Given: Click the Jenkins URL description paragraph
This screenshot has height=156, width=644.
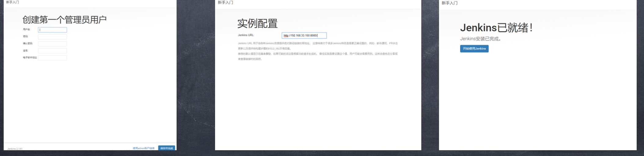Looking at the screenshot, I should click(318, 51).
